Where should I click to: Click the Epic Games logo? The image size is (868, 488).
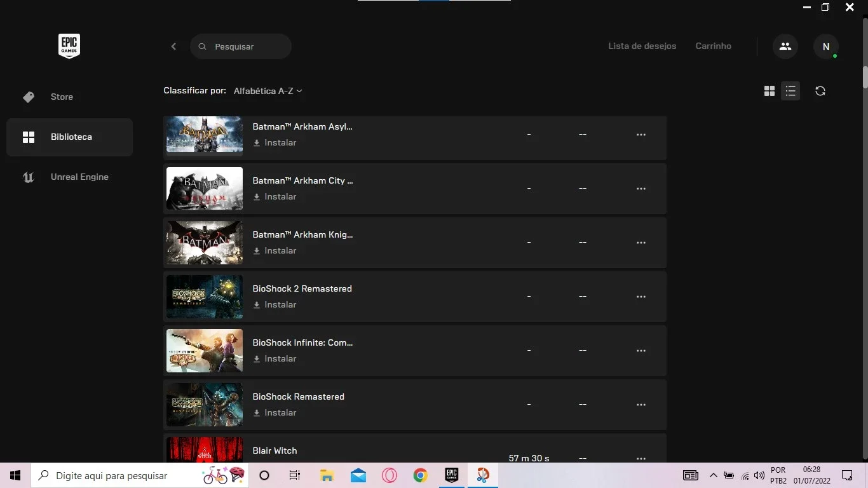tap(69, 46)
